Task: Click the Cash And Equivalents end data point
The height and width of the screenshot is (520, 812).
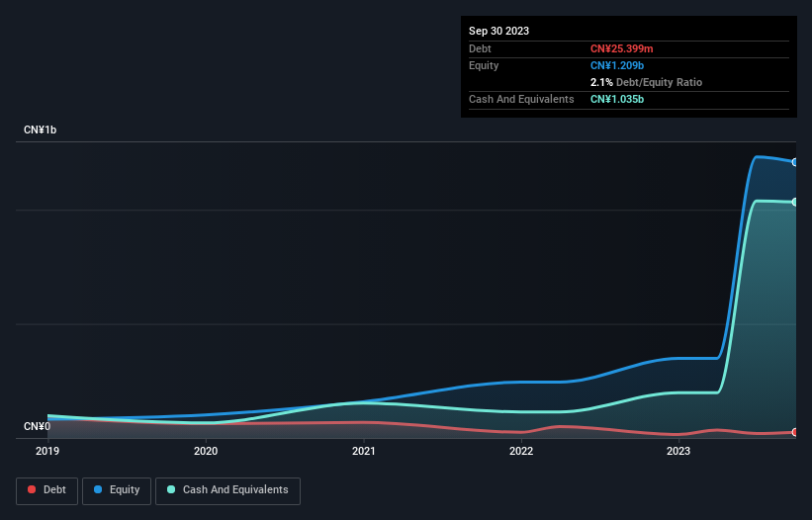Action: click(795, 202)
